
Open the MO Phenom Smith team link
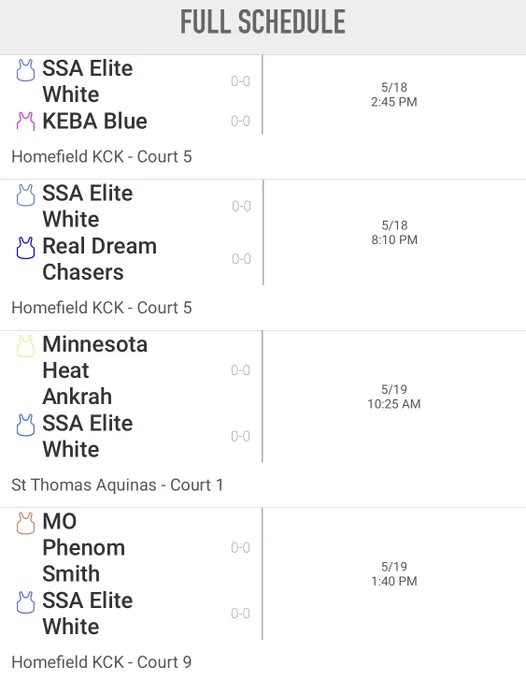click(x=84, y=547)
